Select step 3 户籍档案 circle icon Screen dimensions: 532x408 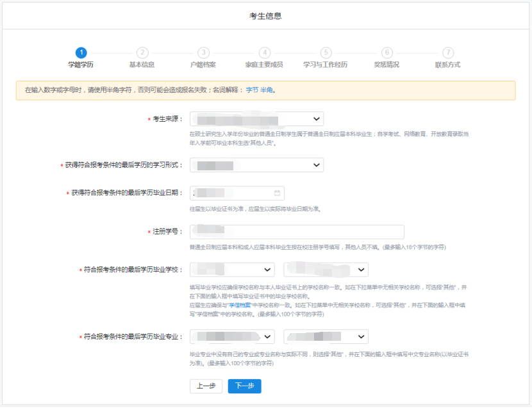tap(203, 53)
